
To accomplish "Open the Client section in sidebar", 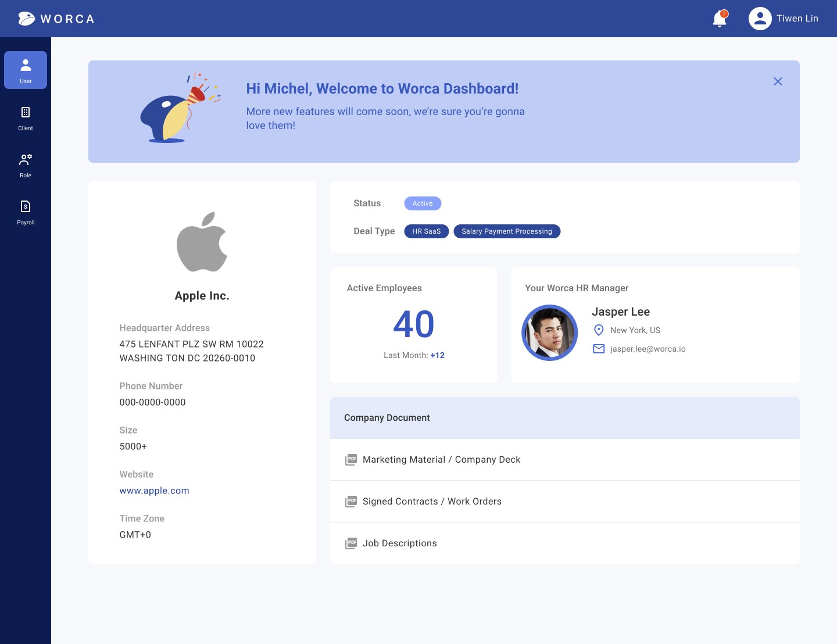I will pyautogui.click(x=26, y=118).
